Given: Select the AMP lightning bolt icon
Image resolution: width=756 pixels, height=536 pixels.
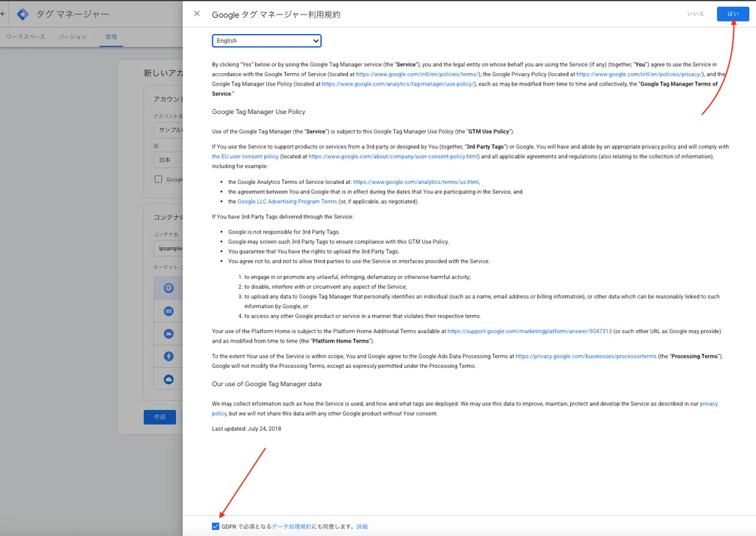Looking at the screenshot, I should click(x=168, y=356).
